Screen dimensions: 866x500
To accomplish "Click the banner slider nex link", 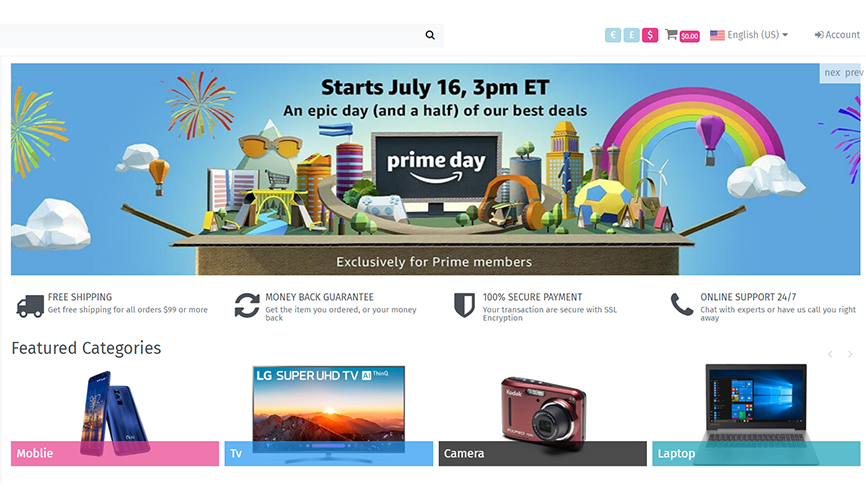I will coord(832,72).
